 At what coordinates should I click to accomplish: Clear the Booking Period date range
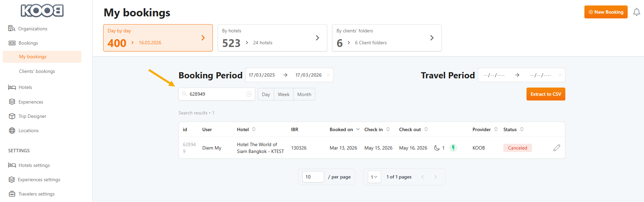[328, 75]
